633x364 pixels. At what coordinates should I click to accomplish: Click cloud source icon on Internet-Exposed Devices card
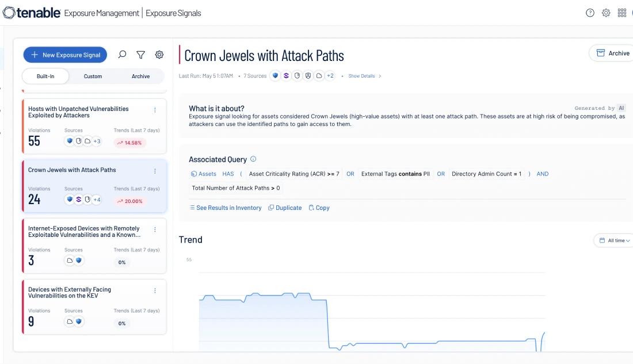click(x=70, y=260)
